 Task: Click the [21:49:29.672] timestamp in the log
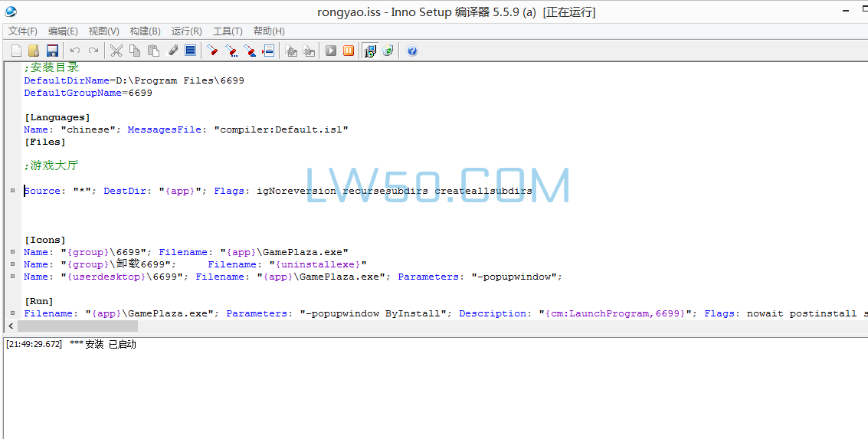point(34,344)
